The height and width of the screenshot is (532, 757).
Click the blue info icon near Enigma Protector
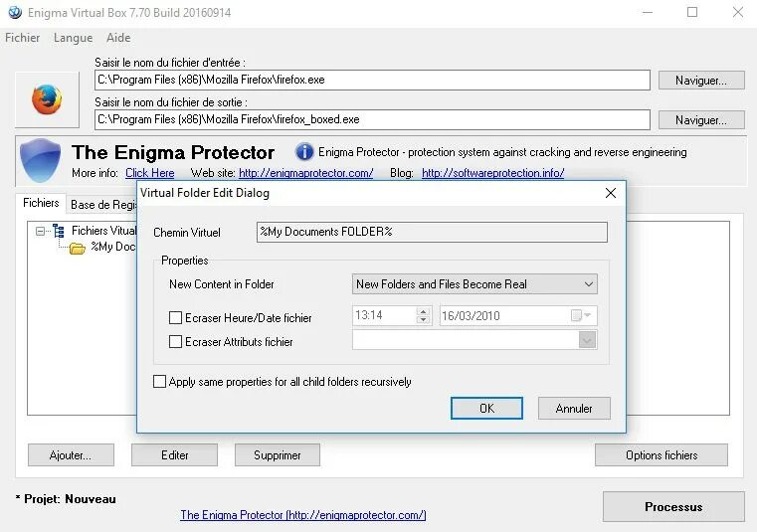(x=304, y=152)
